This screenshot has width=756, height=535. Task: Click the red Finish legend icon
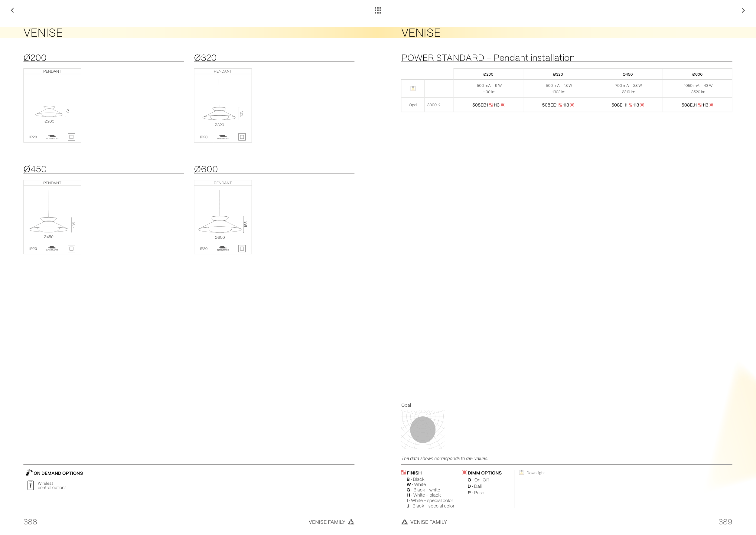coord(403,472)
